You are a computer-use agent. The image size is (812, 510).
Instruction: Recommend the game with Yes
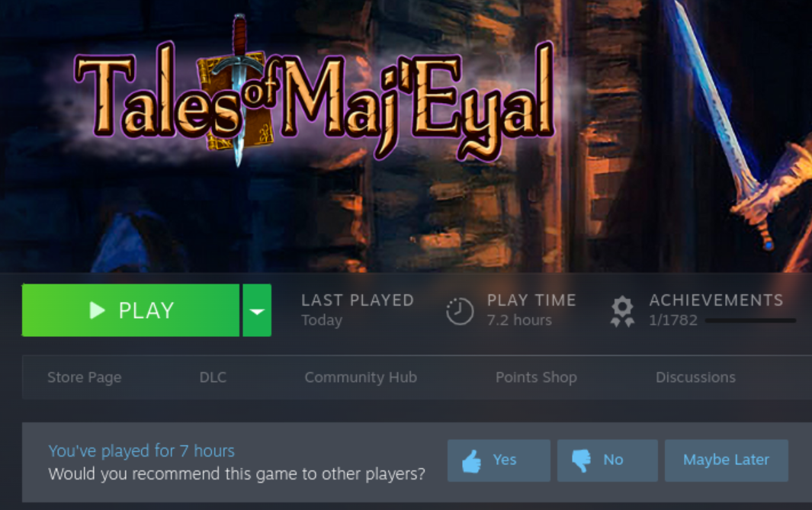pyautogui.click(x=499, y=460)
